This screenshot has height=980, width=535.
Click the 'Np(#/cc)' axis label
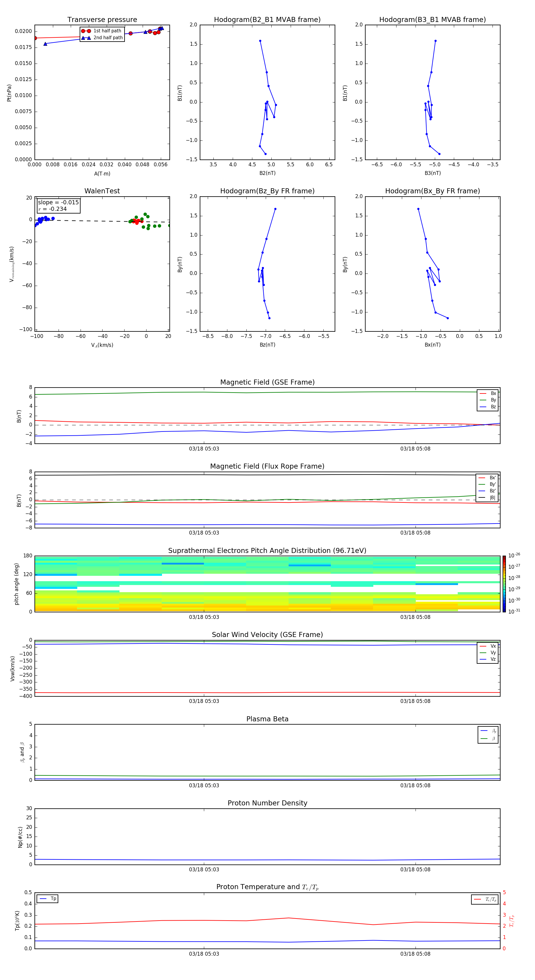[x=20, y=837]
